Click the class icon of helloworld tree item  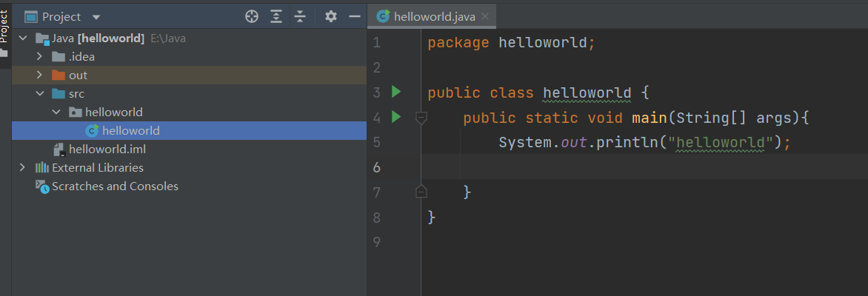(x=92, y=130)
